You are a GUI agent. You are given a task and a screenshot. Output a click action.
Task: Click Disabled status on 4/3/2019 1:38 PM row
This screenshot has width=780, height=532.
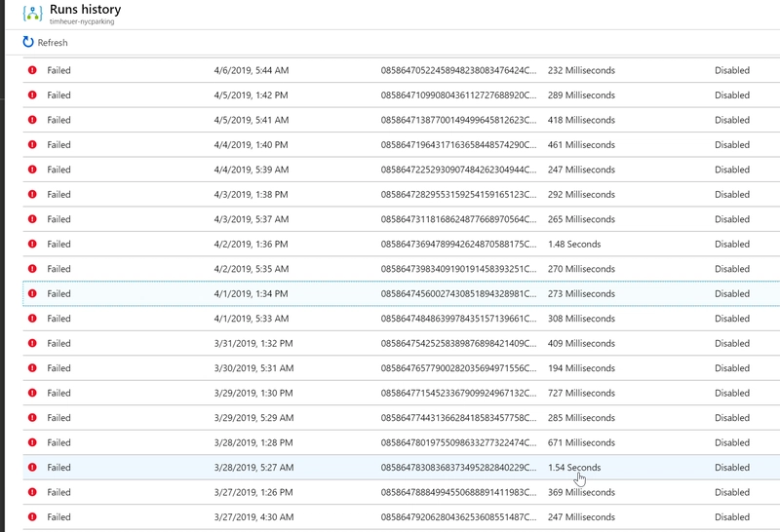[732, 195]
